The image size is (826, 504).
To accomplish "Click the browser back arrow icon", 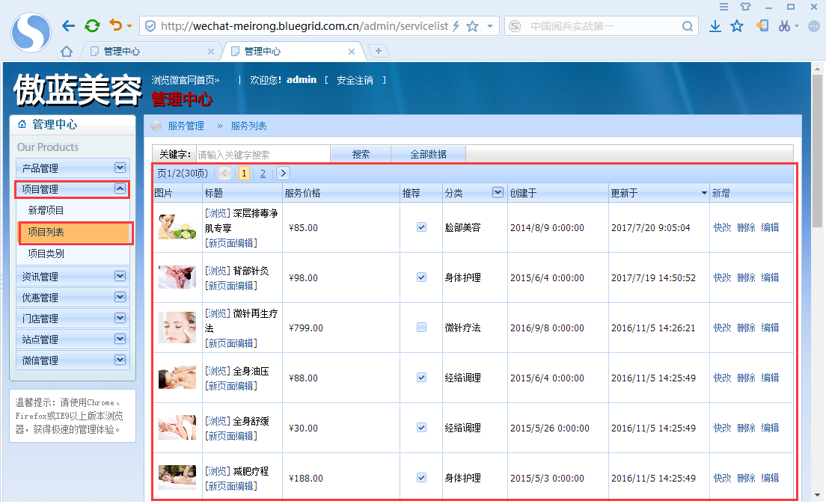I will tap(68, 25).
